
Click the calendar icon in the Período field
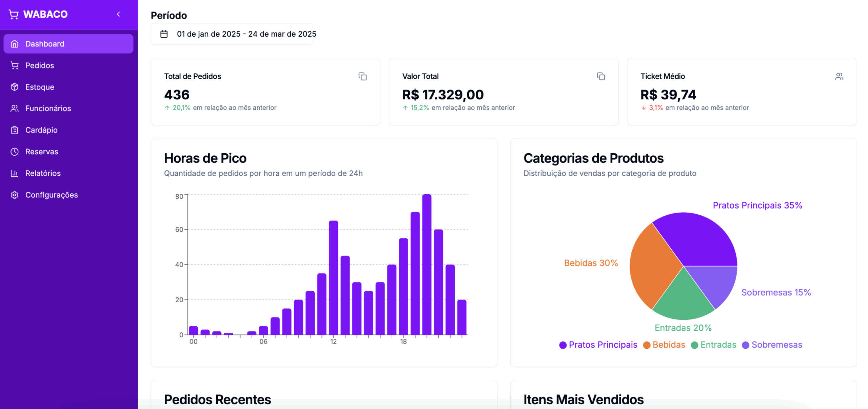164,34
